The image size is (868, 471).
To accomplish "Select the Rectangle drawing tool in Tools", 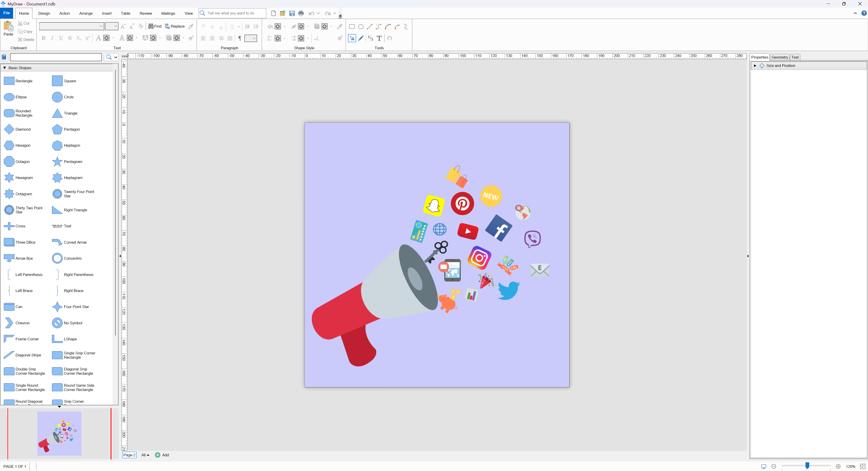I will (x=352, y=27).
